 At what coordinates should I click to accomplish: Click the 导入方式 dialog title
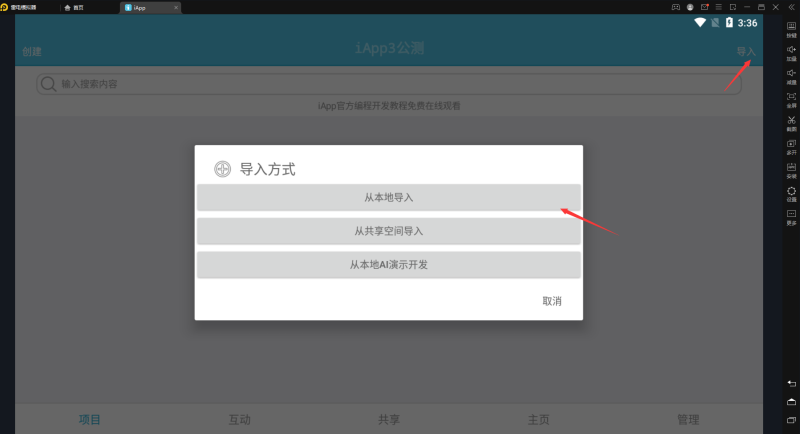[x=267, y=169]
